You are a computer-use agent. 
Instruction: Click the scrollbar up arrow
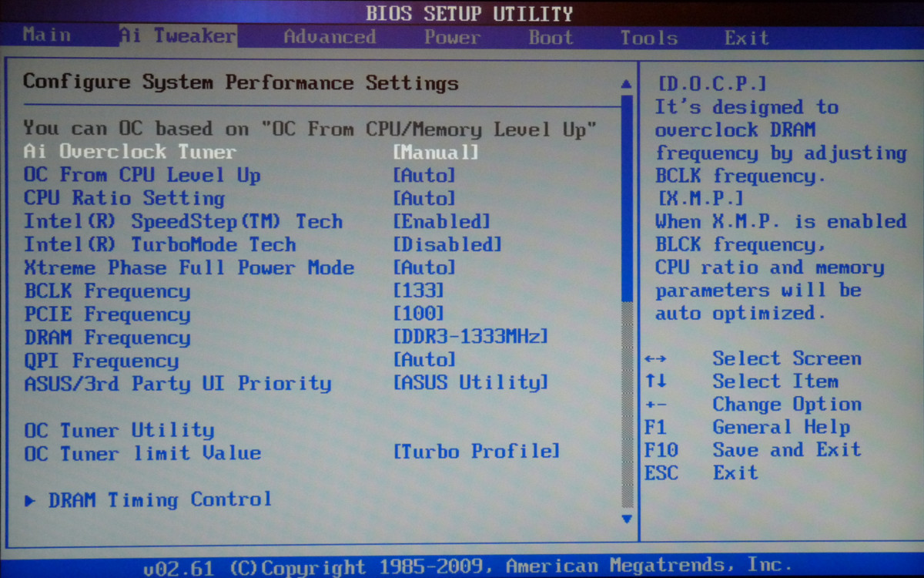[627, 83]
